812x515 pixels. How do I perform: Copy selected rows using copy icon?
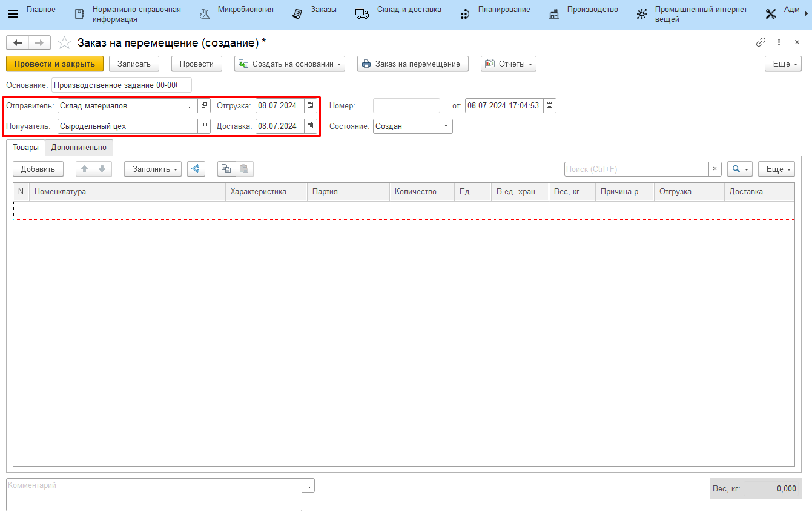pyautogui.click(x=226, y=169)
